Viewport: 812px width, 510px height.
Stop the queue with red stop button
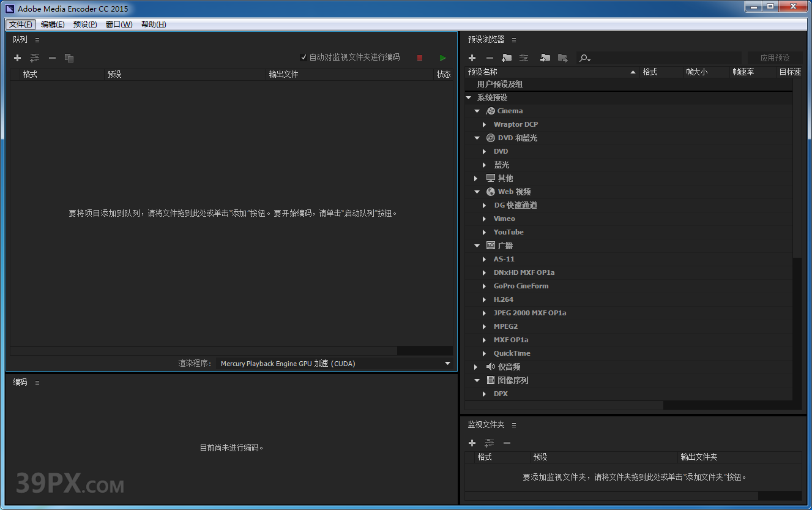(420, 58)
